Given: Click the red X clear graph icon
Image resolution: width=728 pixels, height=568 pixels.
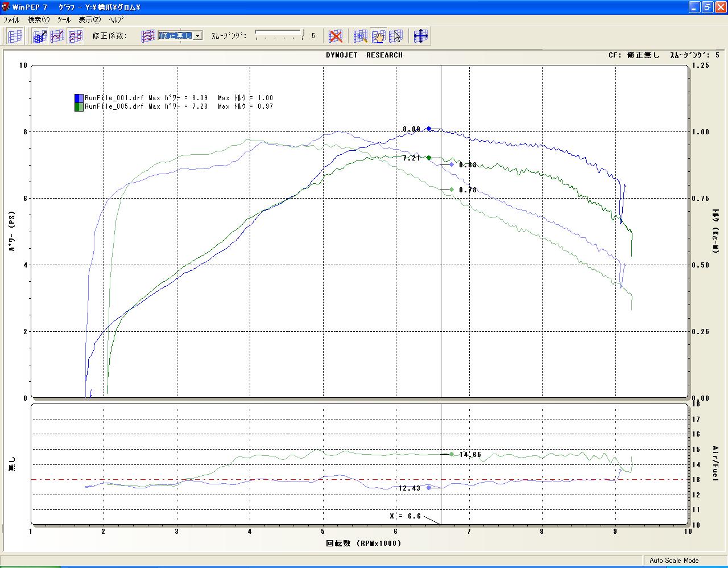Looking at the screenshot, I should click(336, 36).
